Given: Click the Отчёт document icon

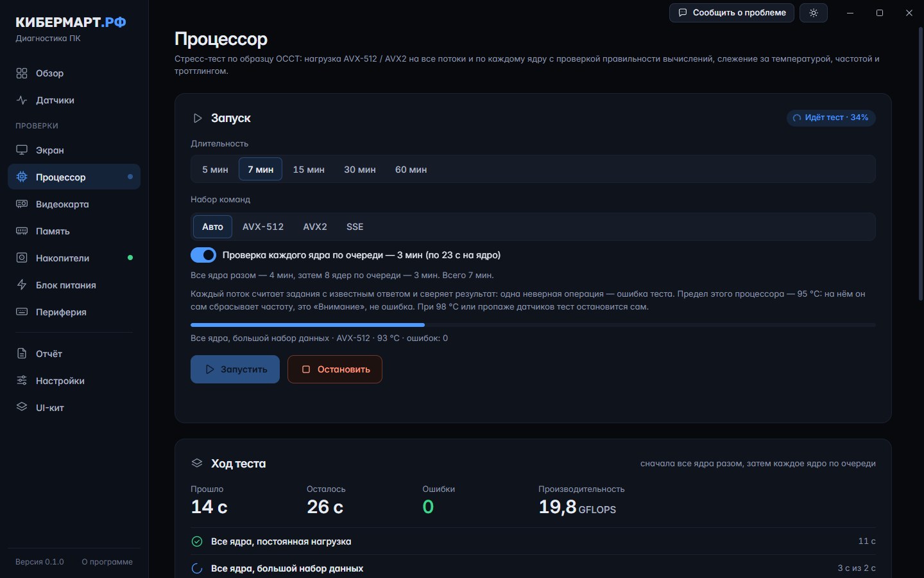Looking at the screenshot, I should (22, 354).
